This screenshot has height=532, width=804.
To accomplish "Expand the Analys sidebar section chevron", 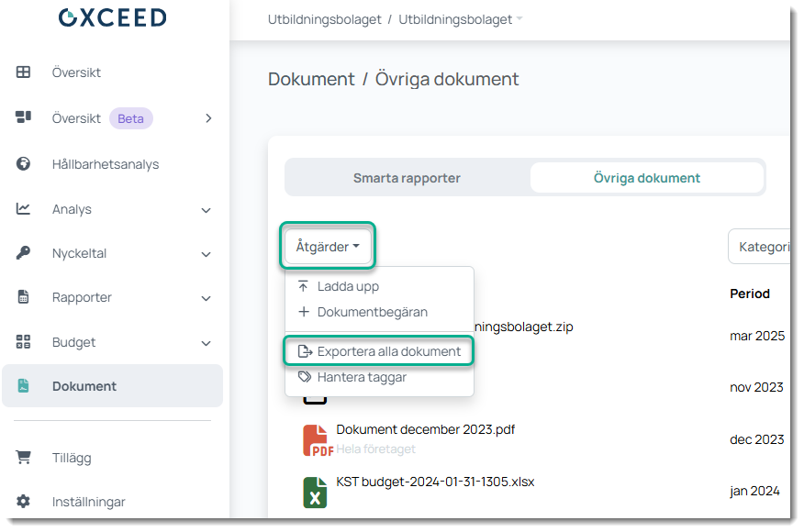I will 207,210.
